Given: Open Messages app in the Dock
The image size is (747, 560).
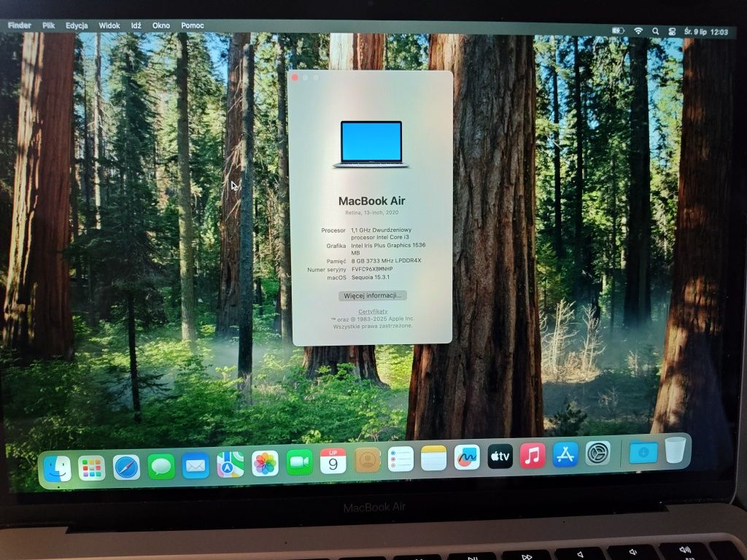Looking at the screenshot, I should (161, 466).
